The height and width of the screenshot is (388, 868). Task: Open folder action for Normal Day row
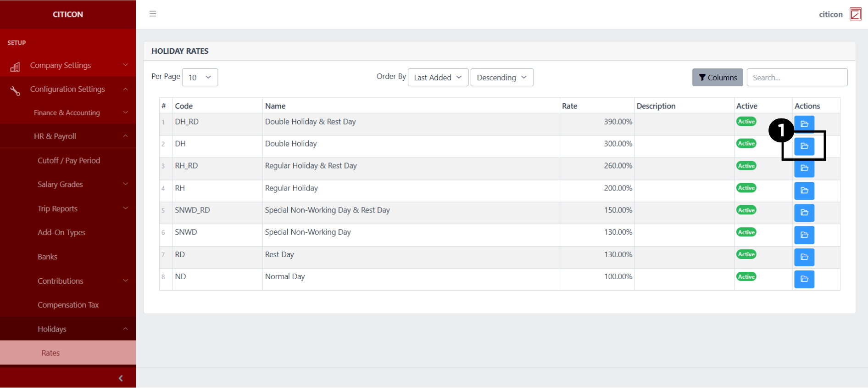[x=804, y=279]
